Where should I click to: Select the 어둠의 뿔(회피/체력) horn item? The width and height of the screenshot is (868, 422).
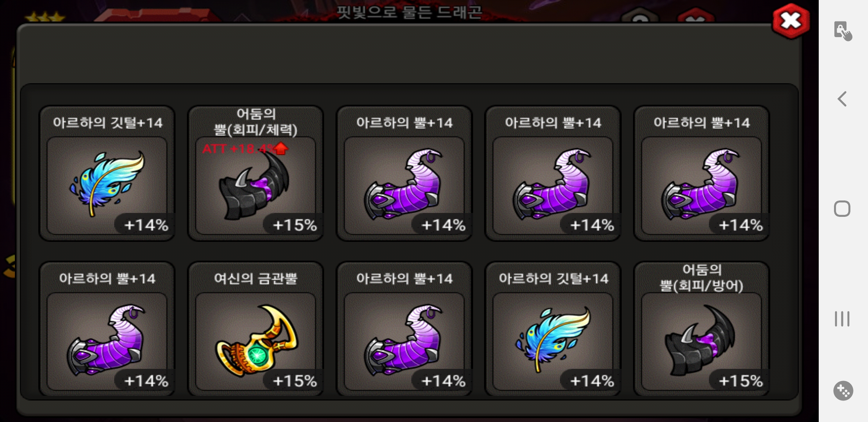point(256,173)
